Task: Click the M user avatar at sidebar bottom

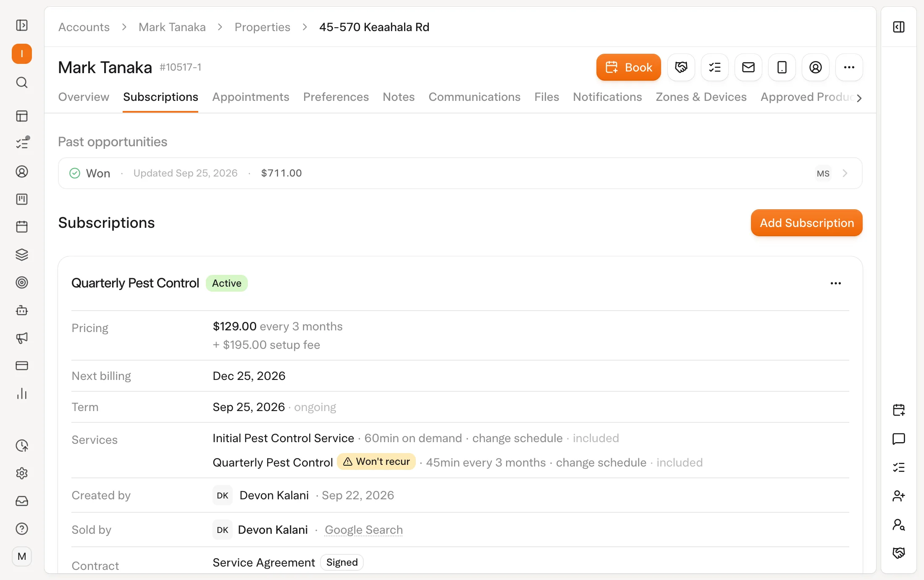Action: click(x=22, y=556)
